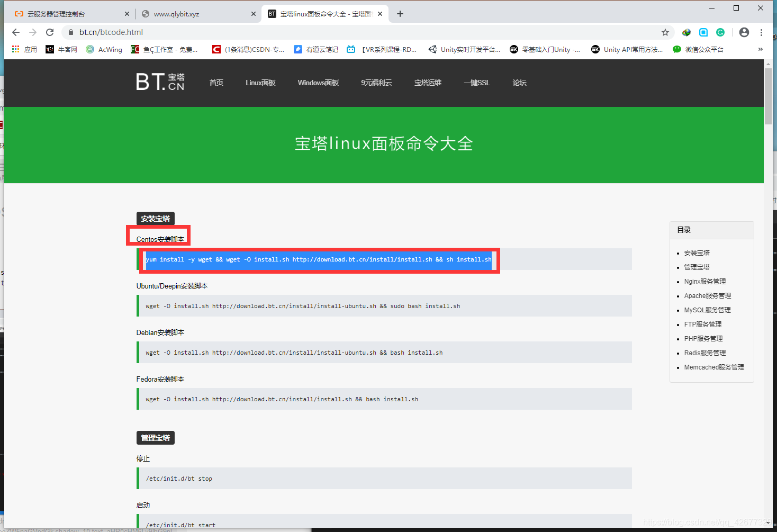Go back to the previous page
Image resolution: width=777 pixels, height=532 pixels.
16,32
